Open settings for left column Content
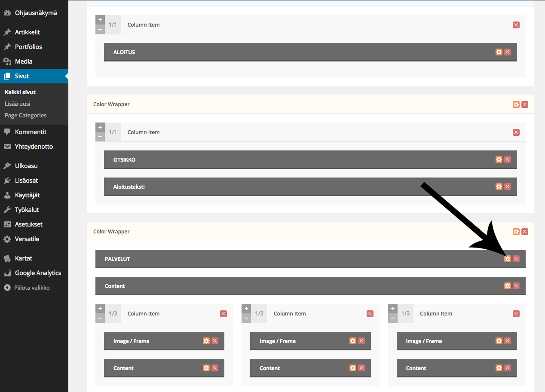545x392 pixels. [206, 368]
